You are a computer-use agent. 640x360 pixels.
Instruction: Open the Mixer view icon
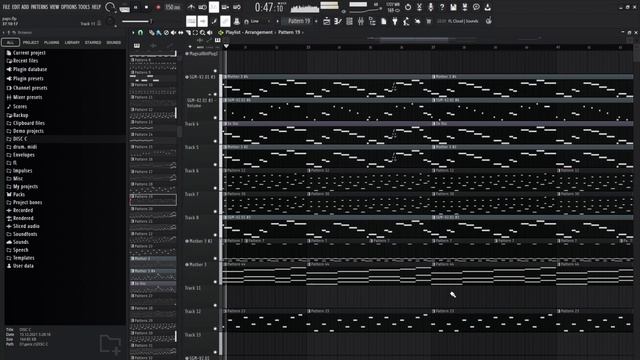361,21
